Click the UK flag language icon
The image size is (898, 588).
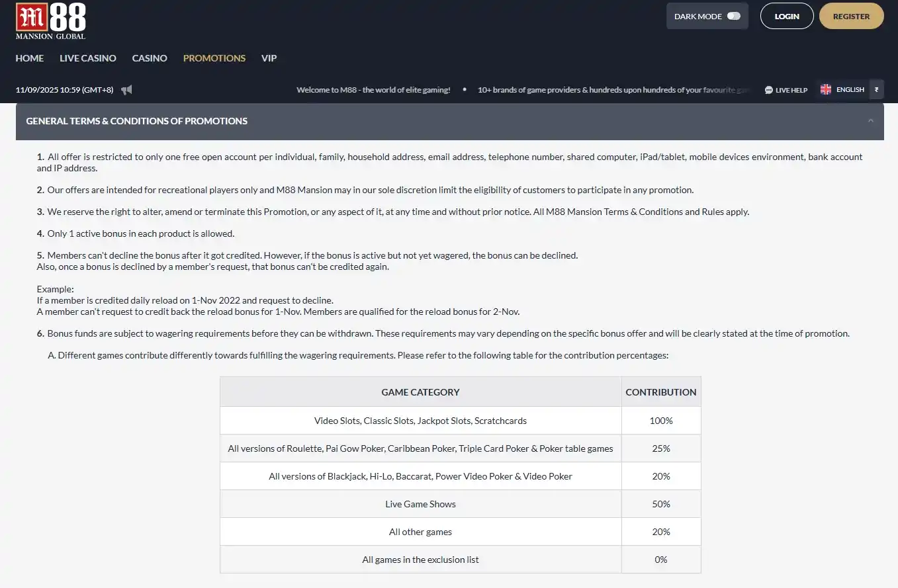826,89
